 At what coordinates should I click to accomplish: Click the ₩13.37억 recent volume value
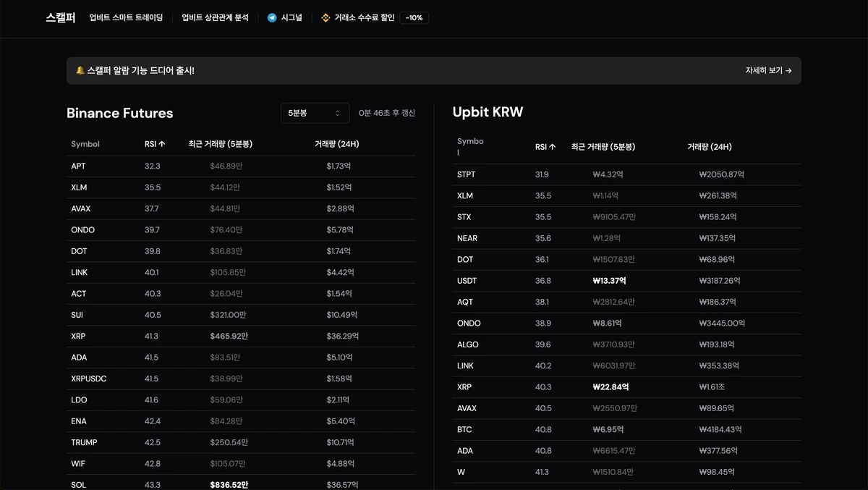pos(610,281)
